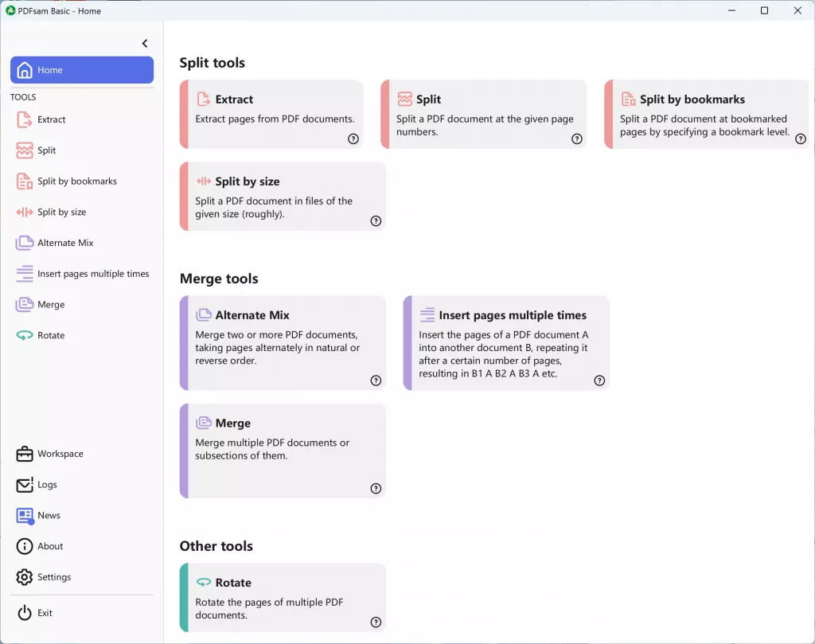This screenshot has width=815, height=644.
Task: Select Split by size label in sidebar
Action: pyautogui.click(x=62, y=212)
